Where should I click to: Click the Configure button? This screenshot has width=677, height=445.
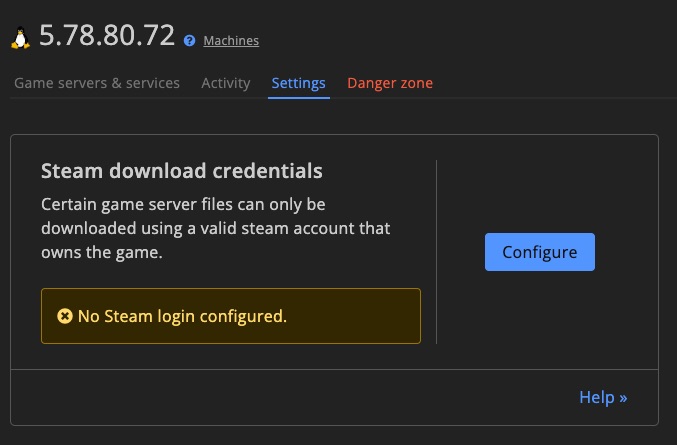tap(540, 252)
